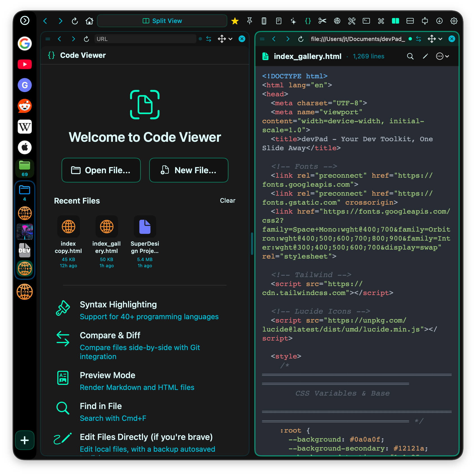Open YouTube from the sidebar

24,64
